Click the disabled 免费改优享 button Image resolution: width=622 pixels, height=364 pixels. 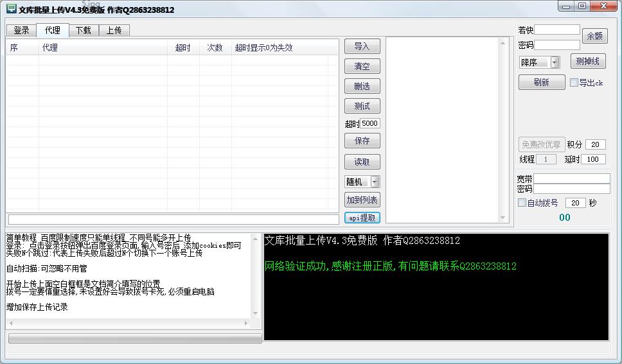542,144
